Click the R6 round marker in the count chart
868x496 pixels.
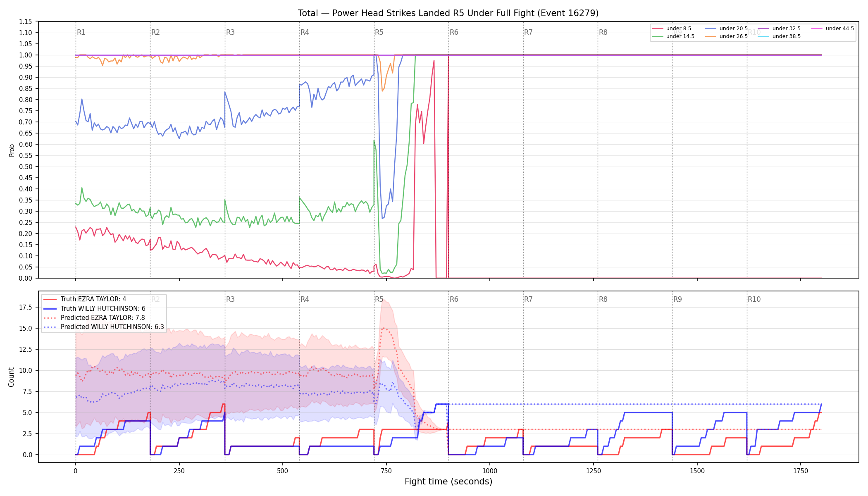(454, 299)
